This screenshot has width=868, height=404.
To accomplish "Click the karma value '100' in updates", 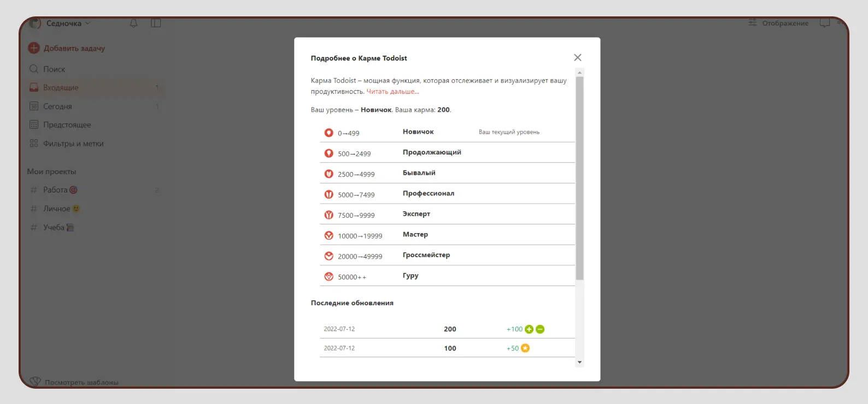I will 450,348.
